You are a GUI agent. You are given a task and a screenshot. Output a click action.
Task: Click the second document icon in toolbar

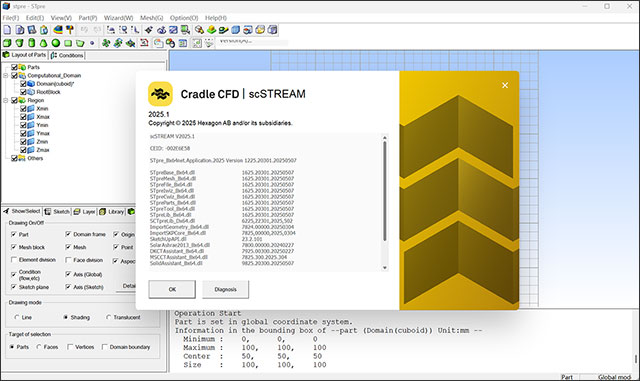point(20,30)
